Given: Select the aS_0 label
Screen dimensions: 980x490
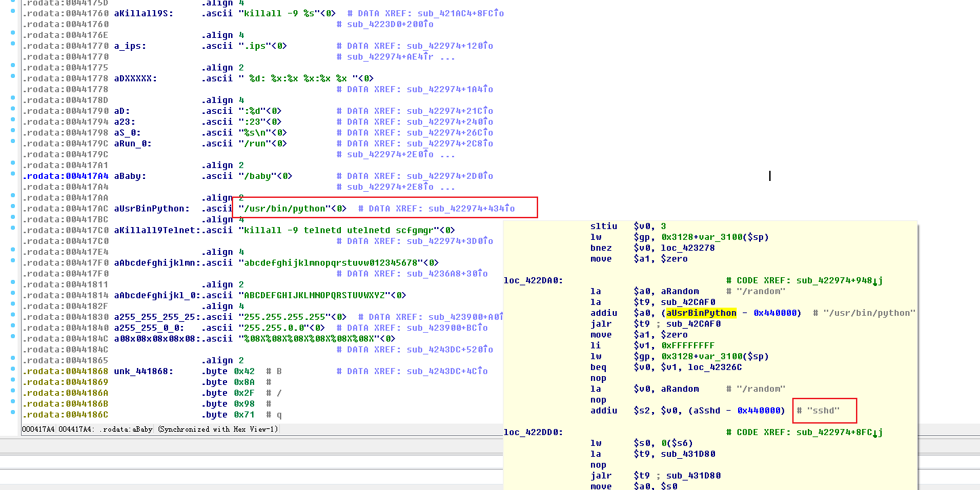Looking at the screenshot, I should pyautogui.click(x=127, y=133).
